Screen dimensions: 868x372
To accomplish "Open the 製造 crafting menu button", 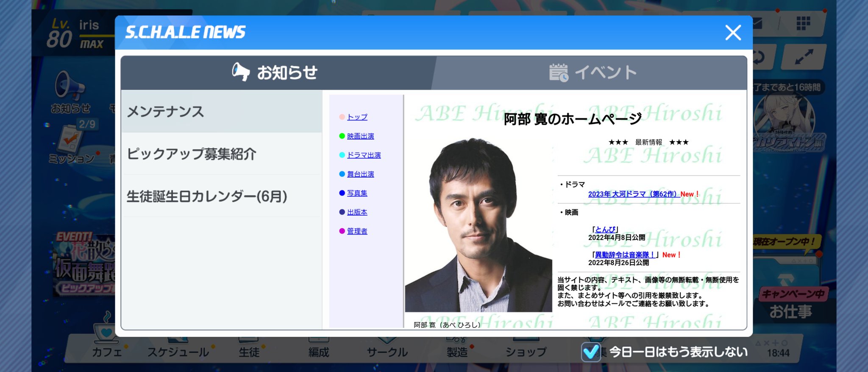I will (x=457, y=352).
